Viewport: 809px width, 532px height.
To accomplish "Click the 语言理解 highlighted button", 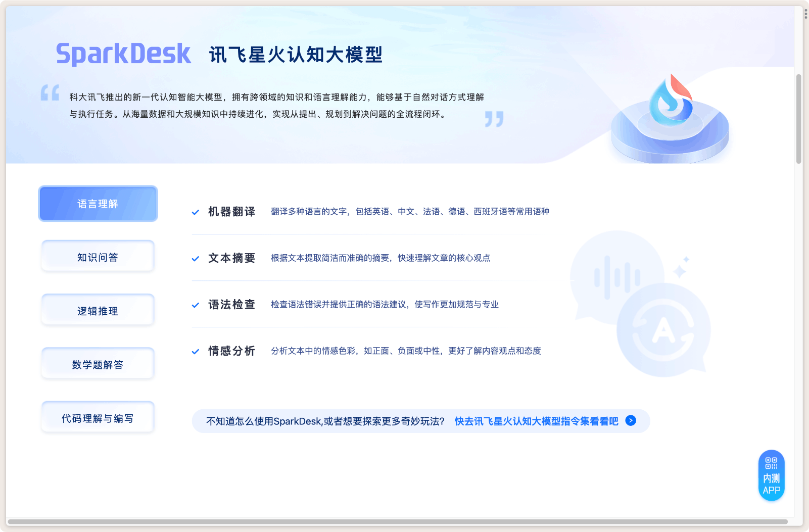I will (98, 203).
